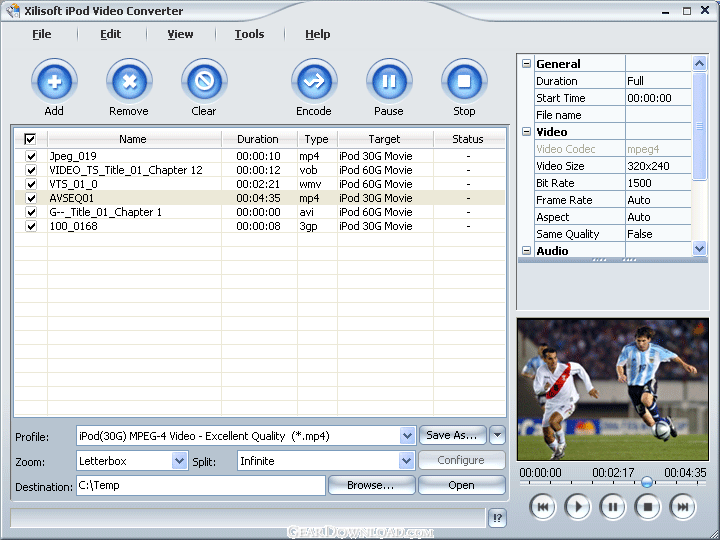Select the G--_Title_01_Chapter 1 row
The height and width of the screenshot is (540, 720).
point(260,212)
